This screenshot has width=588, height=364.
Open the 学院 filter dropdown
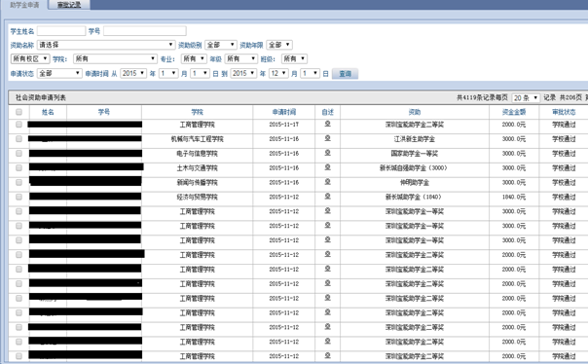115,58
